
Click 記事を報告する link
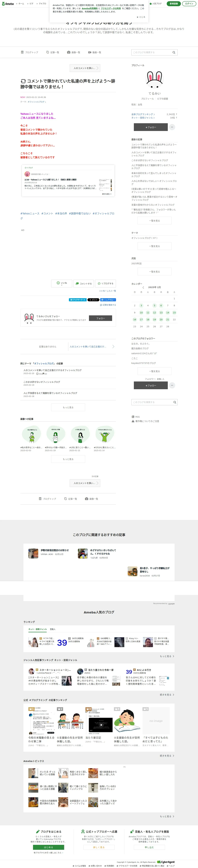[x=108, y=305]
